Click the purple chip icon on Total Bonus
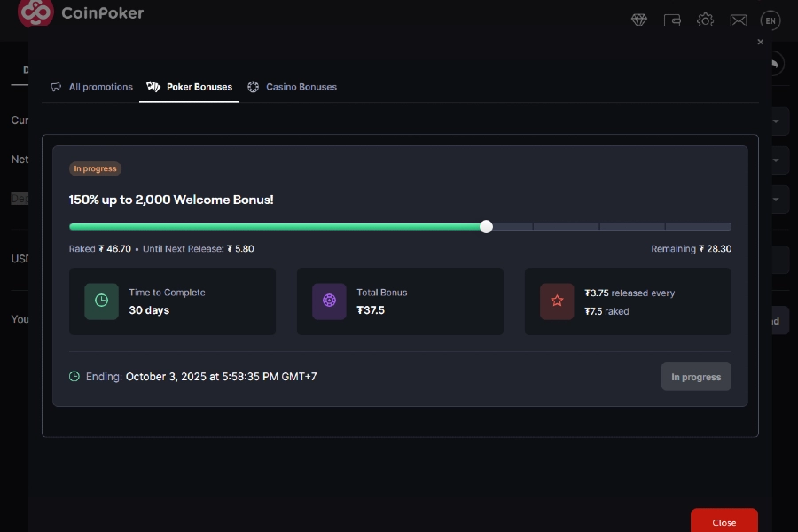 click(x=328, y=301)
